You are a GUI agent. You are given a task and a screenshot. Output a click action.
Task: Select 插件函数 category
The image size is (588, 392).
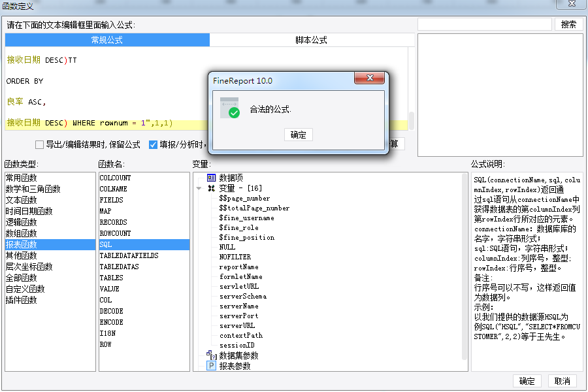point(50,300)
